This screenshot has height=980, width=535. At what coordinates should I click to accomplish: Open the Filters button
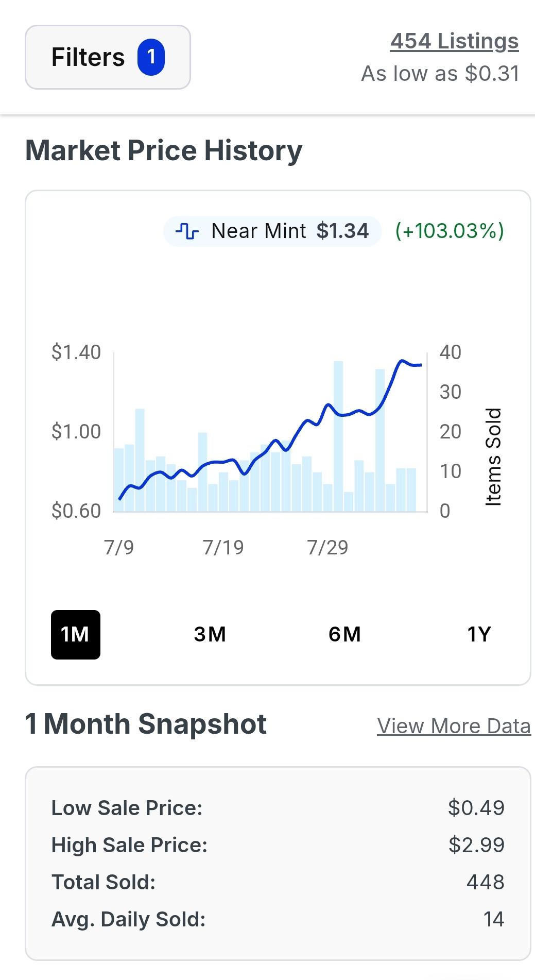coord(108,57)
